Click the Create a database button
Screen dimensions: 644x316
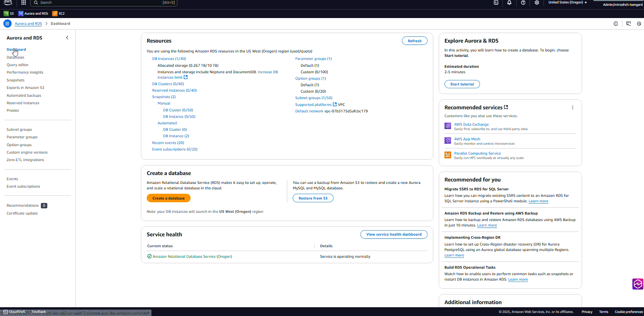tap(168, 198)
